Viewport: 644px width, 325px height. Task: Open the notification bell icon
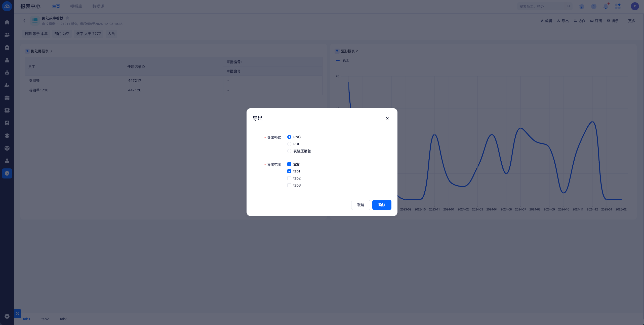pos(606,7)
